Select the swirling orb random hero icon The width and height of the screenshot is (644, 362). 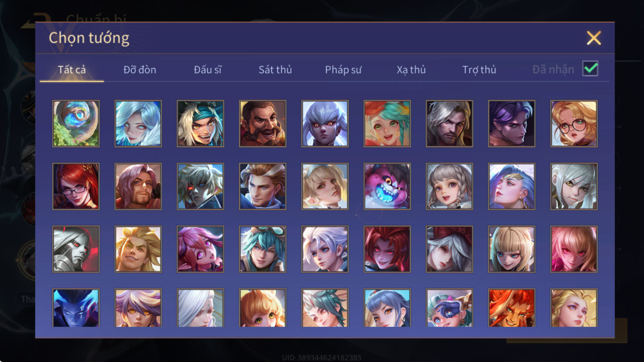(76, 123)
